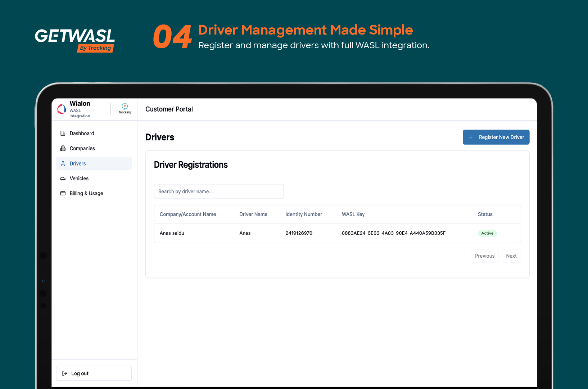Image resolution: width=588 pixels, height=389 pixels.
Task: Click driver name Anas in the table
Action: pos(245,233)
